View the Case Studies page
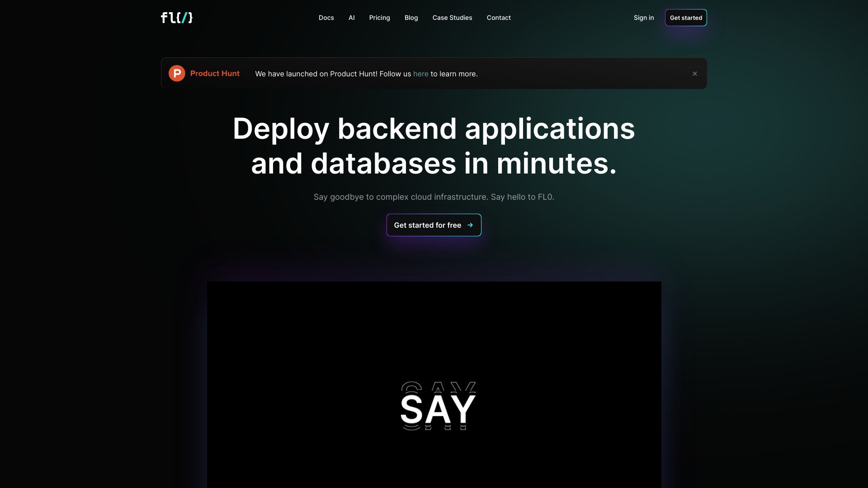 pos(452,18)
